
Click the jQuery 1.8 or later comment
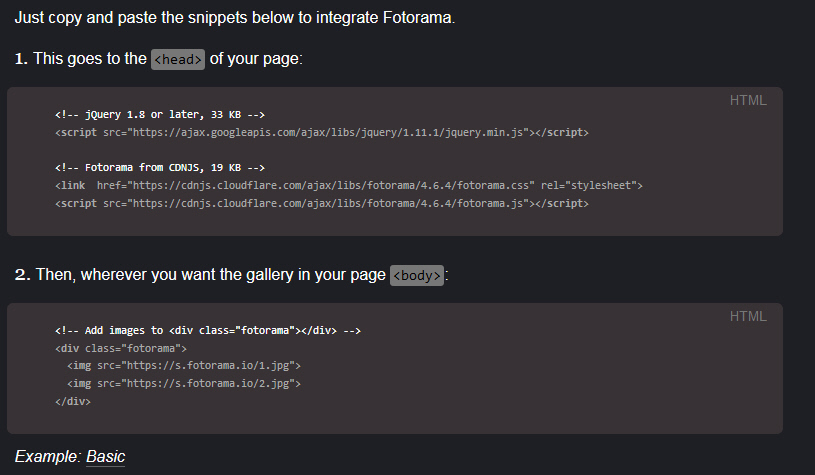point(160,114)
